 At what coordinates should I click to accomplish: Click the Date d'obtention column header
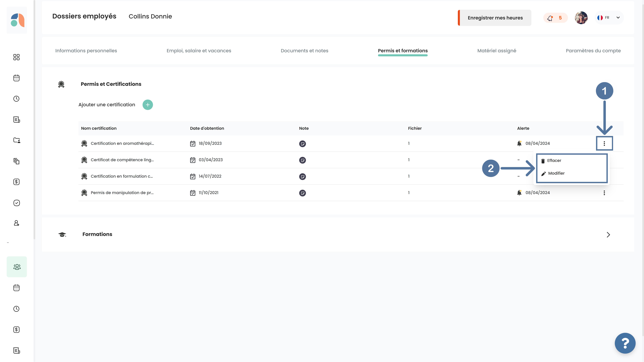click(x=207, y=128)
